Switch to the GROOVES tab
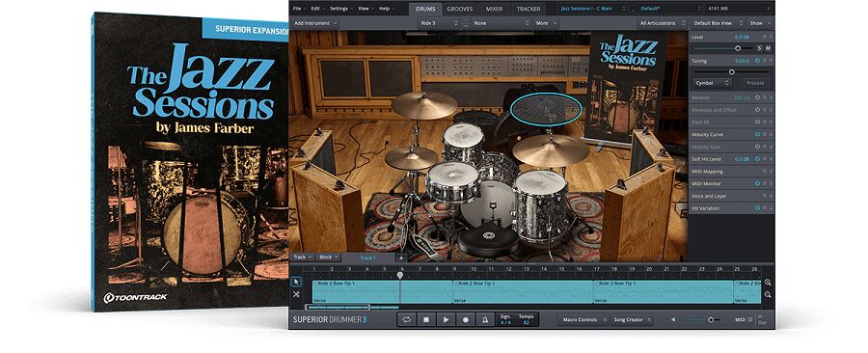 click(459, 9)
